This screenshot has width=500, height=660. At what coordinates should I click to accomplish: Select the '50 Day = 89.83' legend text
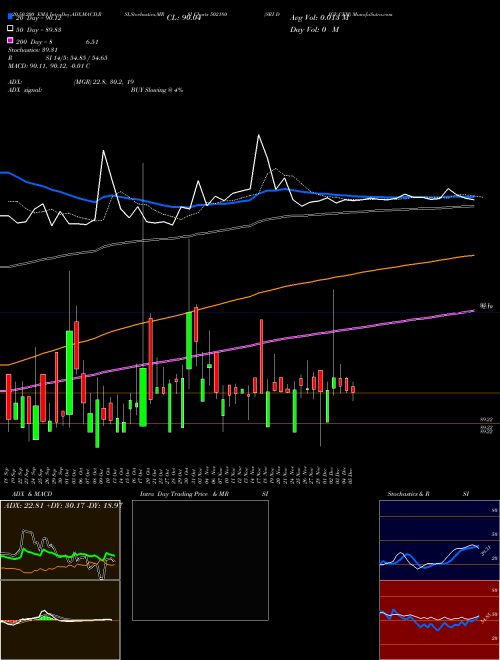[x=38, y=29]
